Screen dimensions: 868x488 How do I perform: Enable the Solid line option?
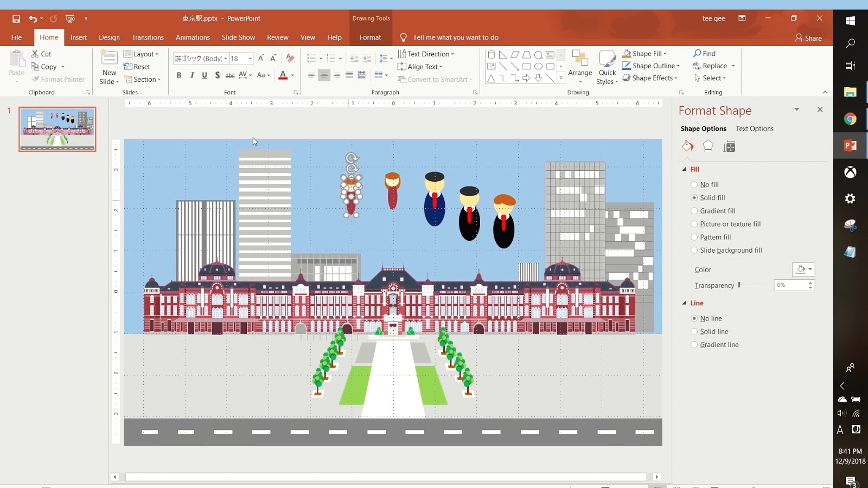[694, 332]
